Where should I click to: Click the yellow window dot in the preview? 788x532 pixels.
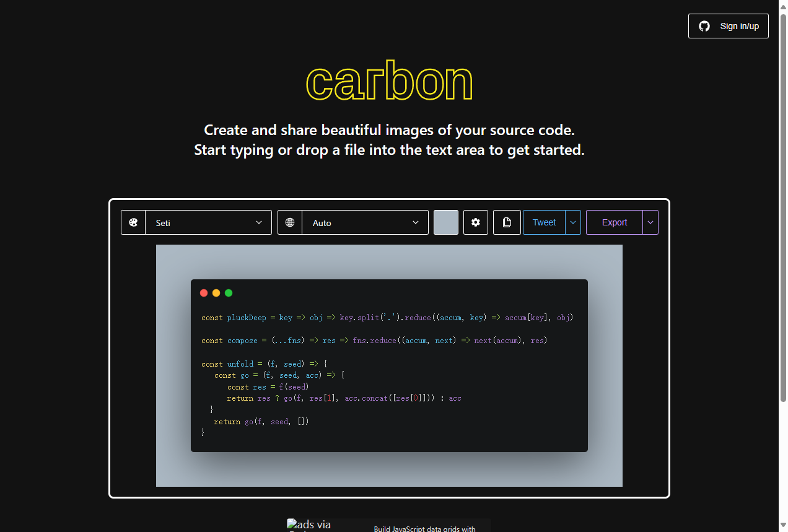(x=216, y=293)
